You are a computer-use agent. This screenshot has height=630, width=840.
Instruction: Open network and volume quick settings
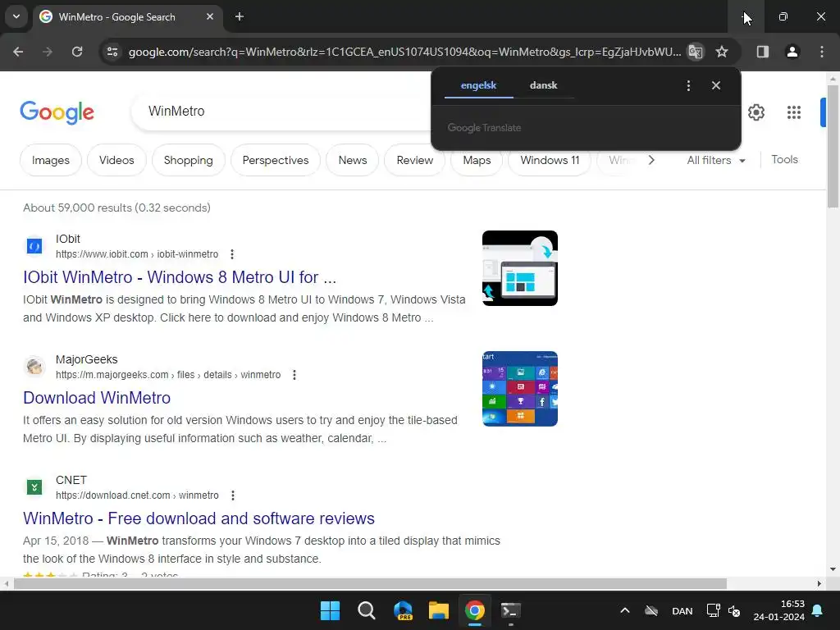tap(724, 610)
